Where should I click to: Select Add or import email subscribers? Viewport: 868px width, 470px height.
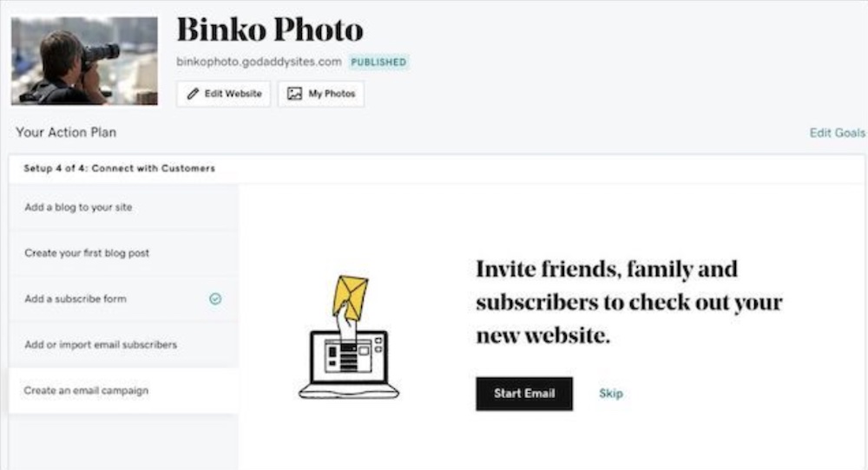(x=123, y=345)
